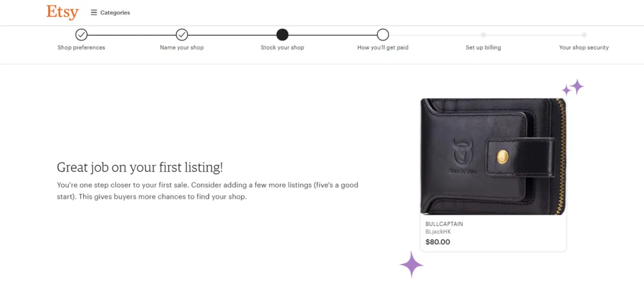Go to Your shop security step label
The width and height of the screenshot is (644, 284).
coord(584,48)
